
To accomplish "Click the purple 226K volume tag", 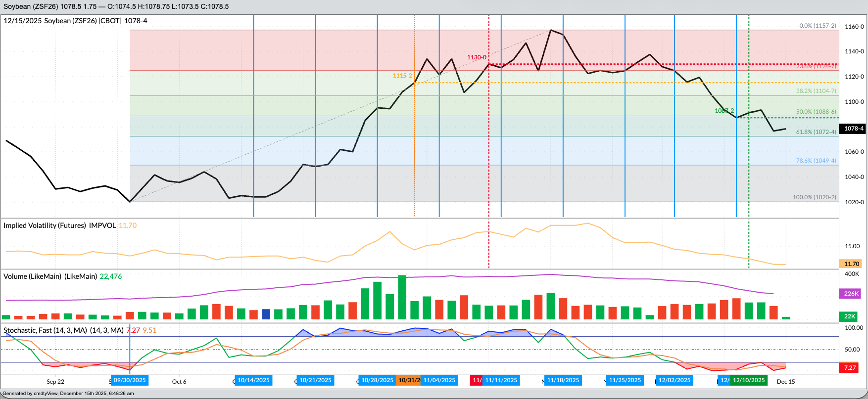I will point(851,294).
